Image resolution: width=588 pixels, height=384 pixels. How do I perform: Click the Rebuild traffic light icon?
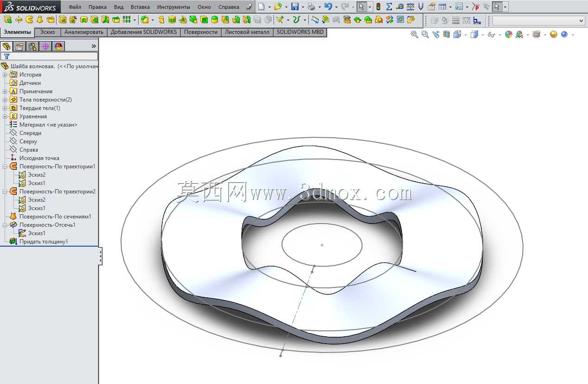point(378,7)
